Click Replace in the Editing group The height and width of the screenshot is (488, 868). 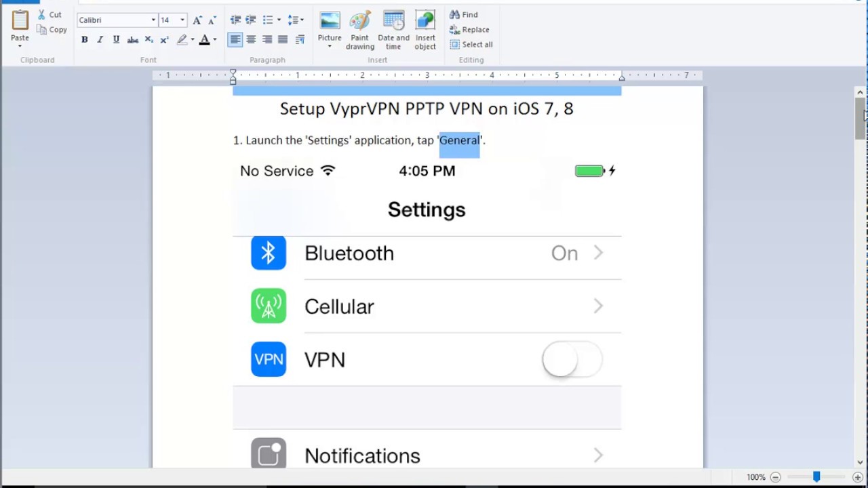point(469,30)
